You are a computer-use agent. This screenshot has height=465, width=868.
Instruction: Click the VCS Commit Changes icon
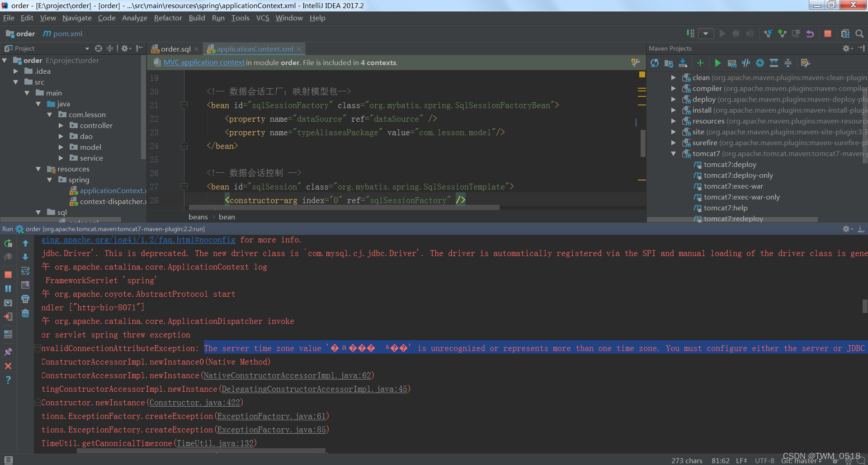782,33
